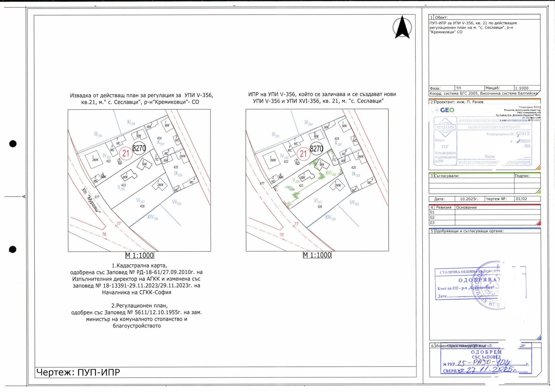This screenshot has height=392, width=555.
Task: Click the upper black punch hole mark
Action: 13,143
